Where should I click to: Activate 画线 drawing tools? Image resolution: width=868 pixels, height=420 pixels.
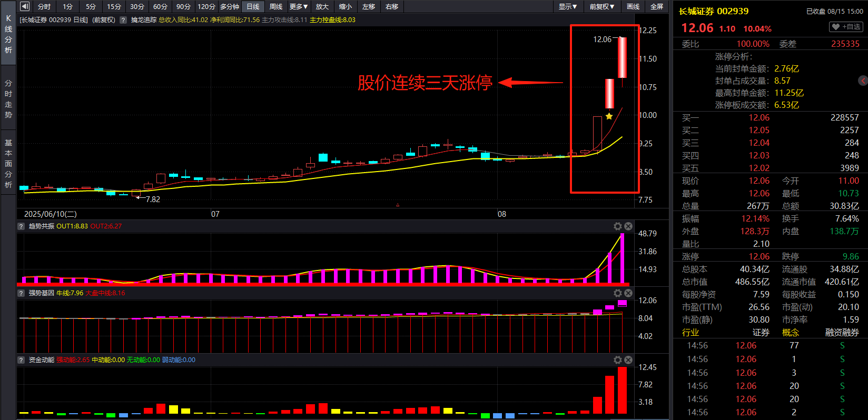(633, 6)
